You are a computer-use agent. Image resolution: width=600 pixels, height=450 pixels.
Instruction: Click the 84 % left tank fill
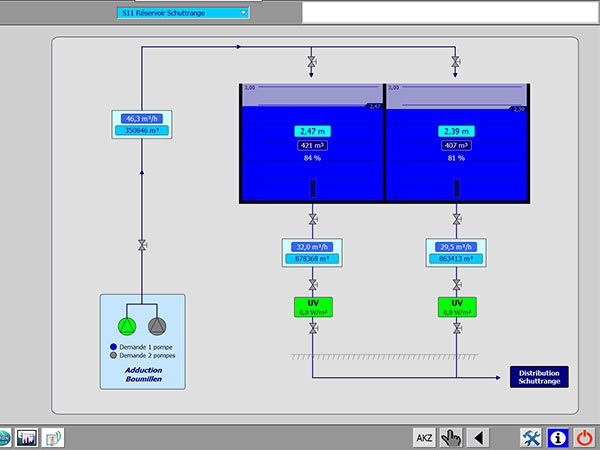(x=312, y=158)
